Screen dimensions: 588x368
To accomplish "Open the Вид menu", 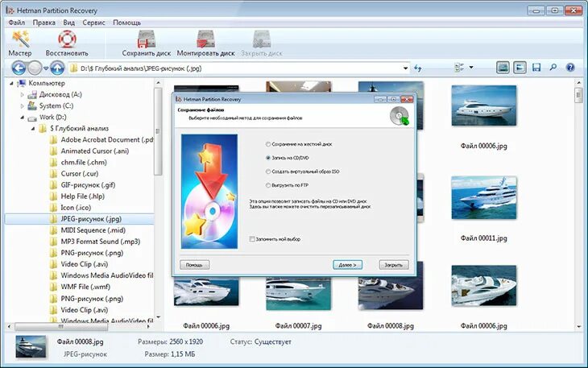I will click(68, 23).
